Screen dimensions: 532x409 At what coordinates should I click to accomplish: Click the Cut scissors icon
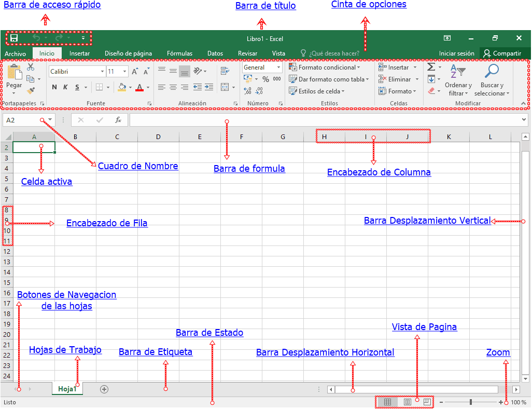pyautogui.click(x=31, y=67)
